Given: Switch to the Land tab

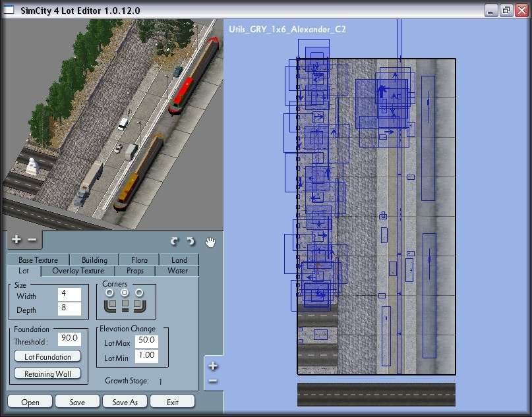Looking at the screenshot, I should tap(179, 260).
